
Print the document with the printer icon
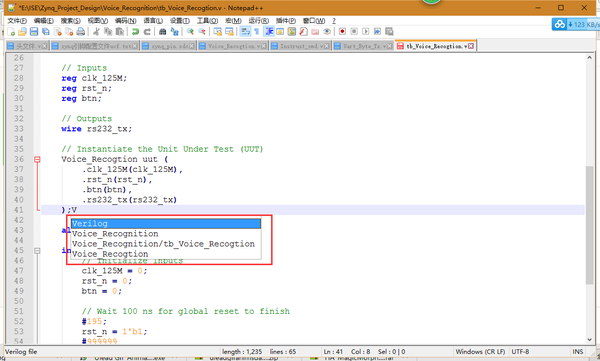(x=81, y=32)
